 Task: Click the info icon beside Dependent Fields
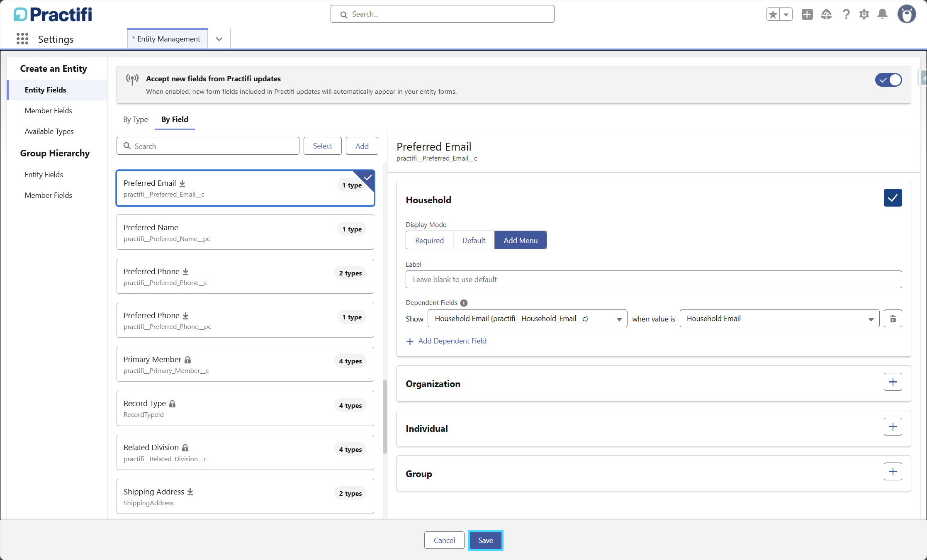pos(464,303)
